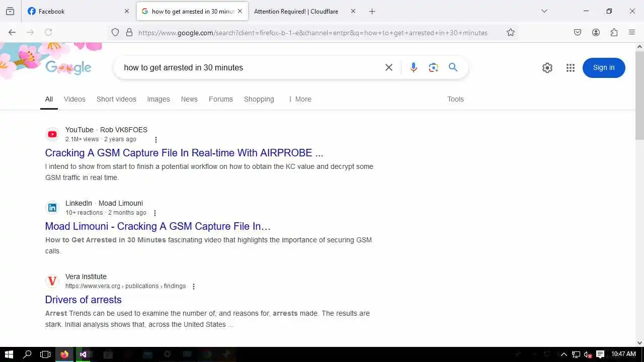Switch to Shopping results tab
Screen dimensions: 644x362
(259, 99)
